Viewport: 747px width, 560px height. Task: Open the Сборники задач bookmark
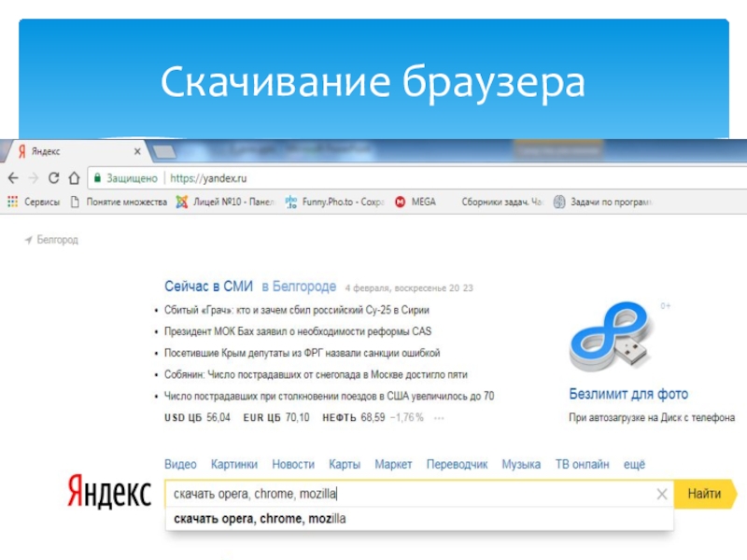tap(502, 202)
